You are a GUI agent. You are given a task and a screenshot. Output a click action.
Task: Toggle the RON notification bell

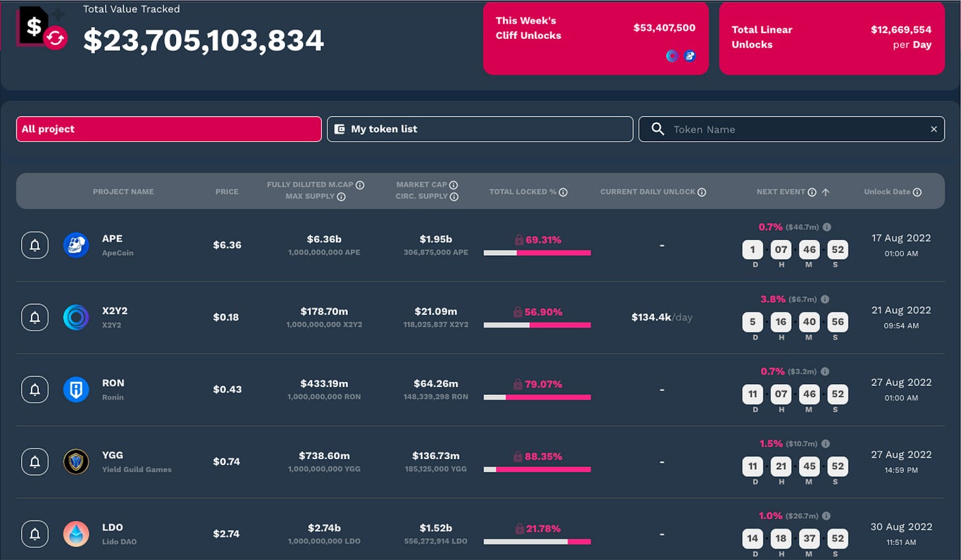[35, 390]
